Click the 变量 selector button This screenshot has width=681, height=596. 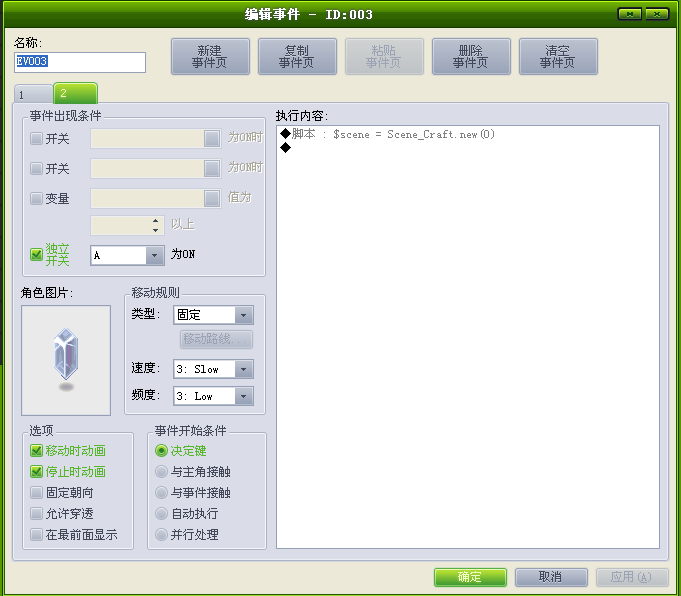point(212,199)
